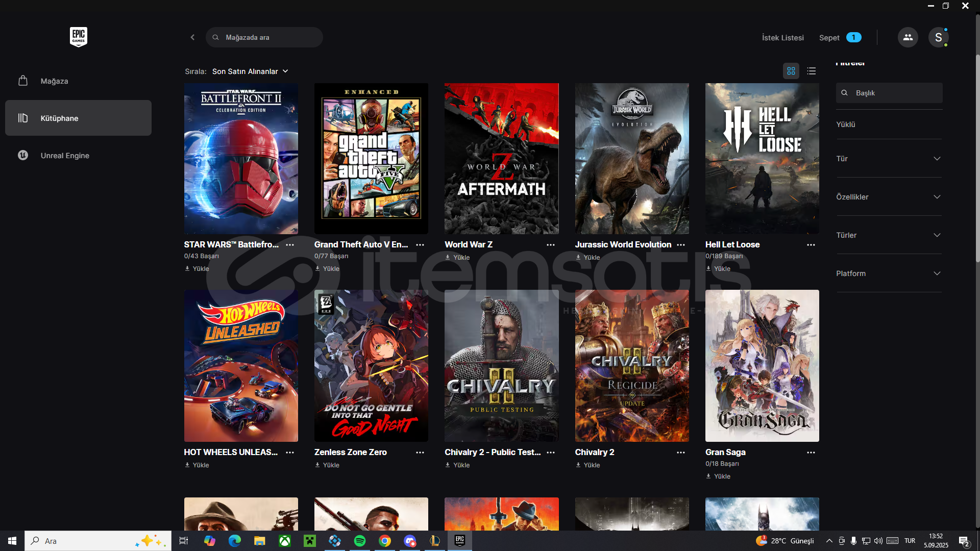Screen dimensions: 980x551
Task: Open Google Chrome from the taskbar
Action: 385,541
